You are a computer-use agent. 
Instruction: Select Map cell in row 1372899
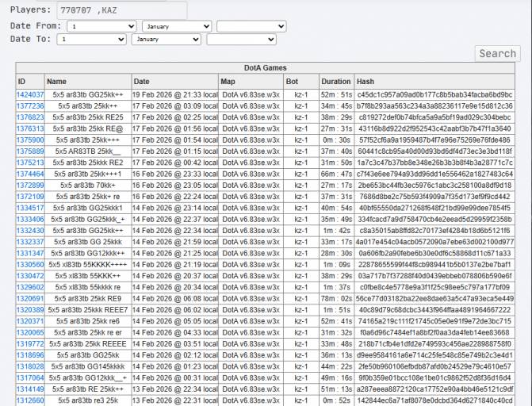(x=251, y=185)
